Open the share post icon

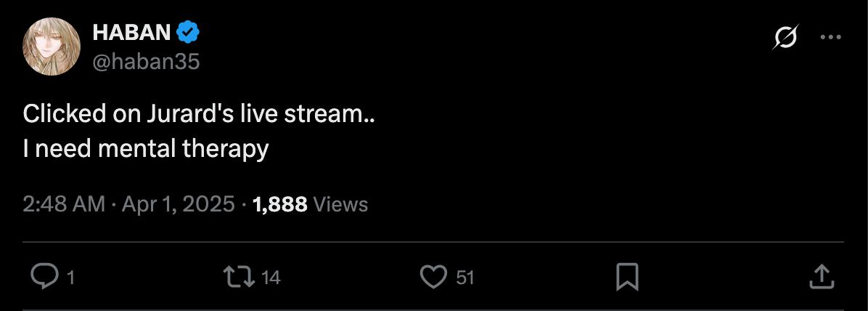pos(820,276)
